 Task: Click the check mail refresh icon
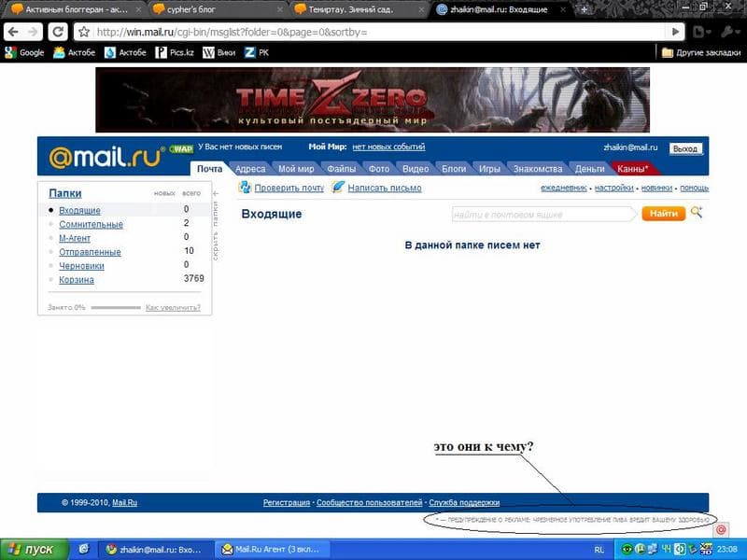pos(245,188)
